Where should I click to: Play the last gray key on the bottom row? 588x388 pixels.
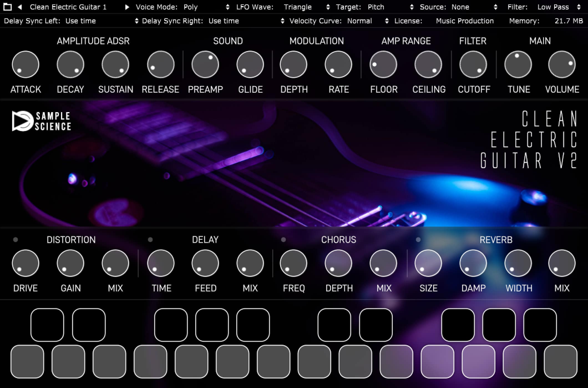click(561, 361)
